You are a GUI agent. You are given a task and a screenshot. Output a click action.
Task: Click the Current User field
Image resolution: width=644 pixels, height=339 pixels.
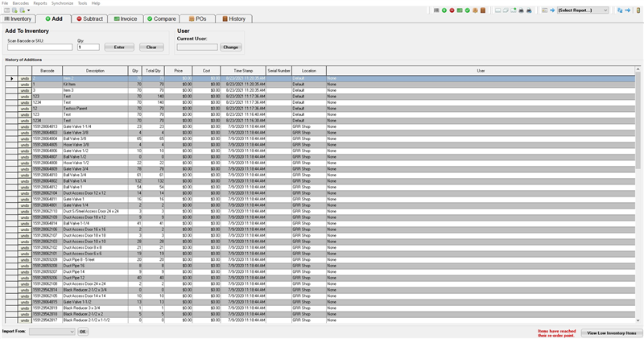pyautogui.click(x=197, y=48)
